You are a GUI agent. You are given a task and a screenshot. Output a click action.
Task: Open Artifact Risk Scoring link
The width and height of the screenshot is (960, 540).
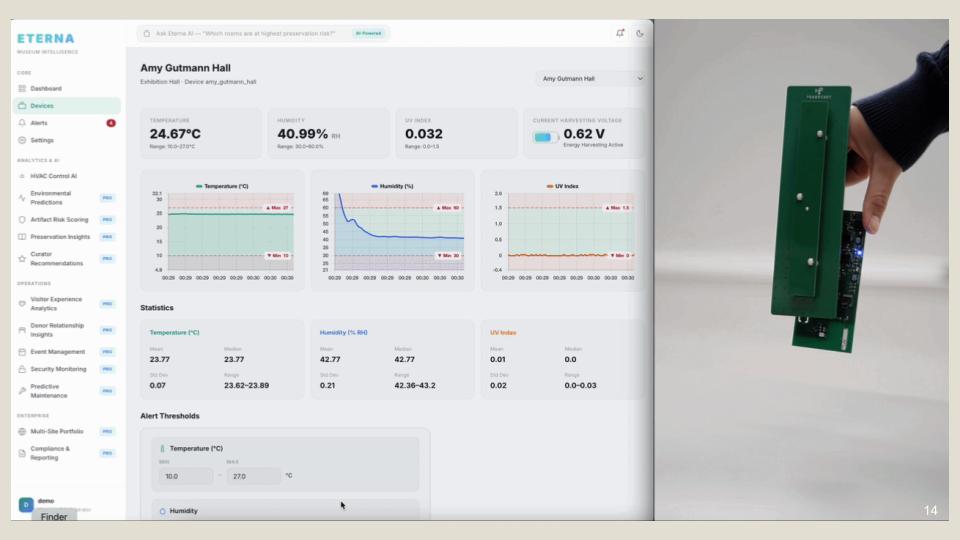coord(59,220)
